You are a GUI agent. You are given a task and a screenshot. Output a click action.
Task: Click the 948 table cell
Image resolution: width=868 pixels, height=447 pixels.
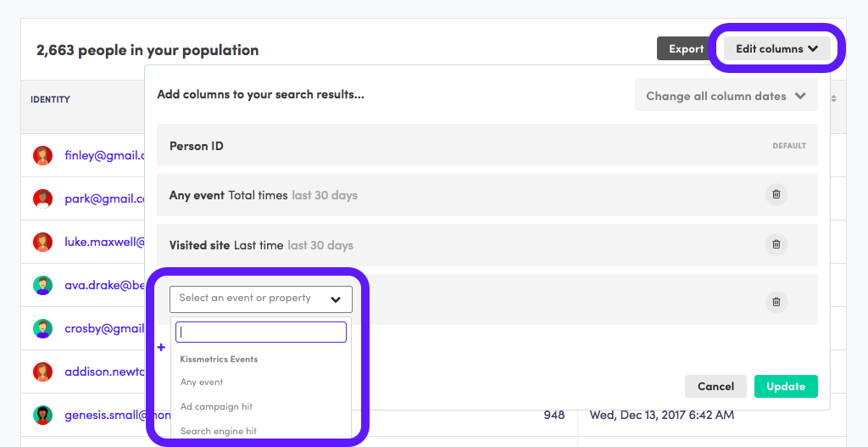(554, 415)
